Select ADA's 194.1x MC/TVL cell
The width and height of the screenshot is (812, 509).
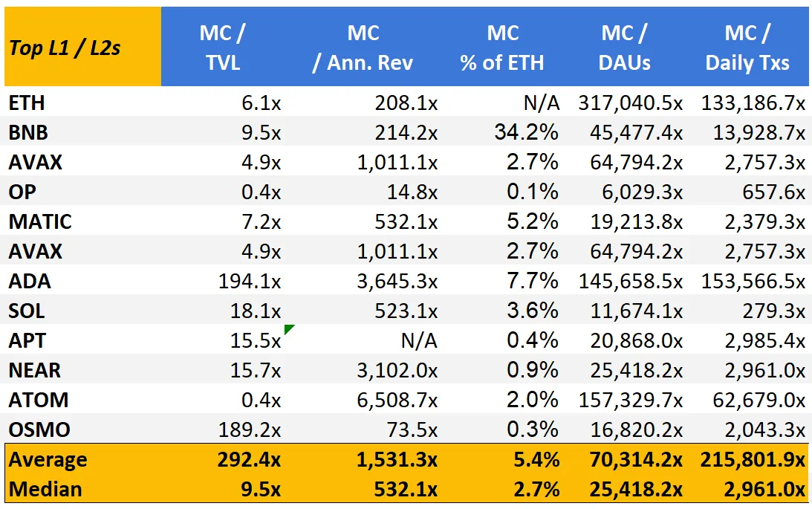[x=250, y=281]
